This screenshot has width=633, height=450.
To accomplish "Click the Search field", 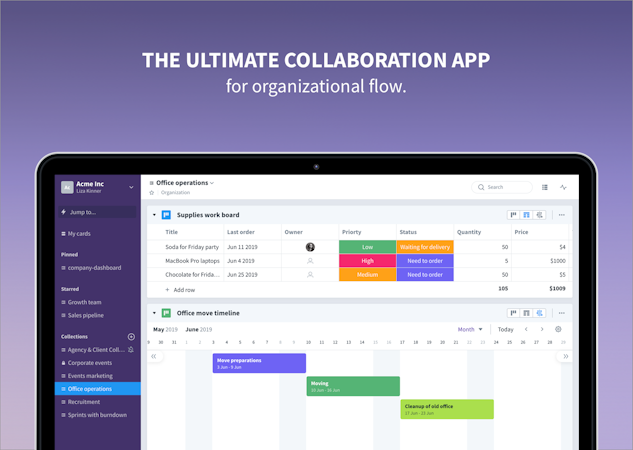I will [502, 187].
